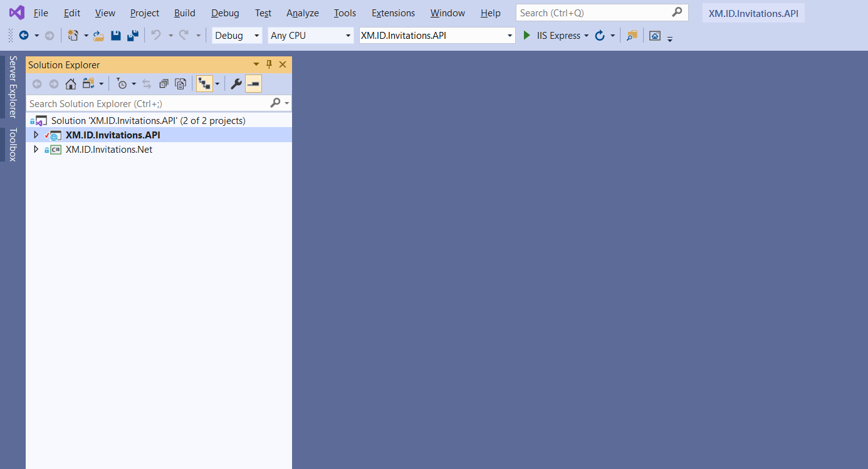
Task: Open the IIS Express dropdown arrow
Action: [587, 36]
